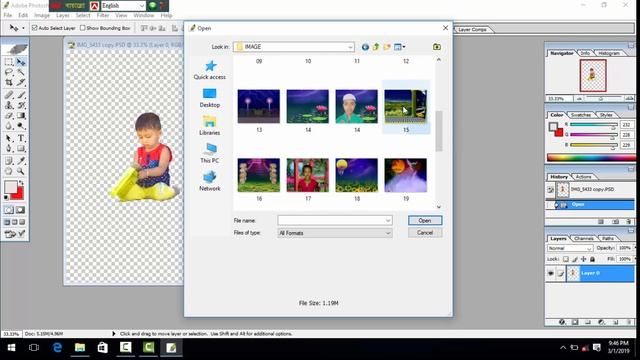Select the Eyedropper tool
Screen dimensions: 640x360
[21, 161]
